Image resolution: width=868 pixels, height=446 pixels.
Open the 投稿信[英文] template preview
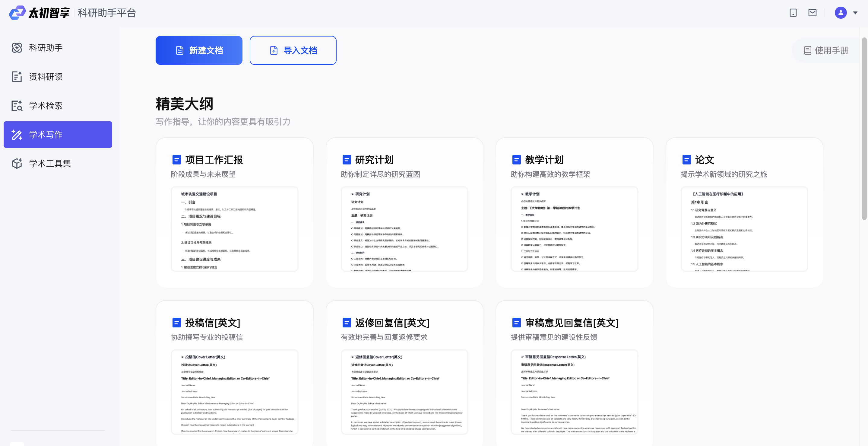point(234,392)
